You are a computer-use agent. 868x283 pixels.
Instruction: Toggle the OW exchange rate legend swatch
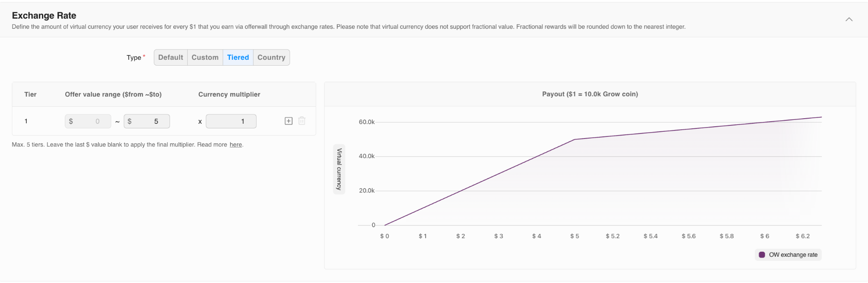coord(762,255)
